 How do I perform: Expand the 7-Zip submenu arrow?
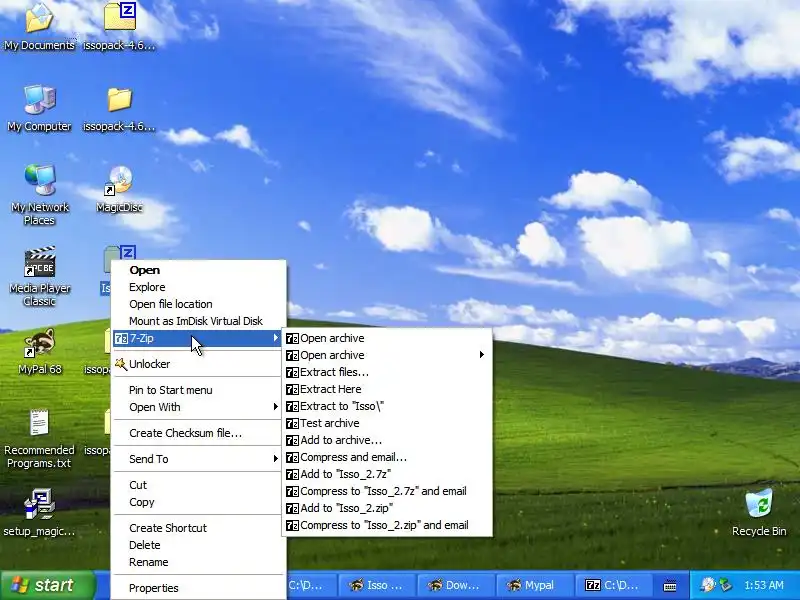pyautogui.click(x=276, y=338)
